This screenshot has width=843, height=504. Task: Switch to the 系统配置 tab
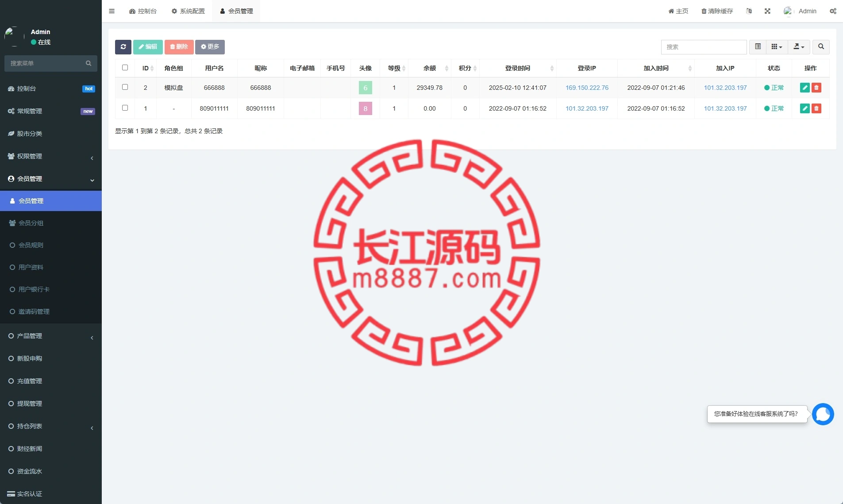click(188, 11)
